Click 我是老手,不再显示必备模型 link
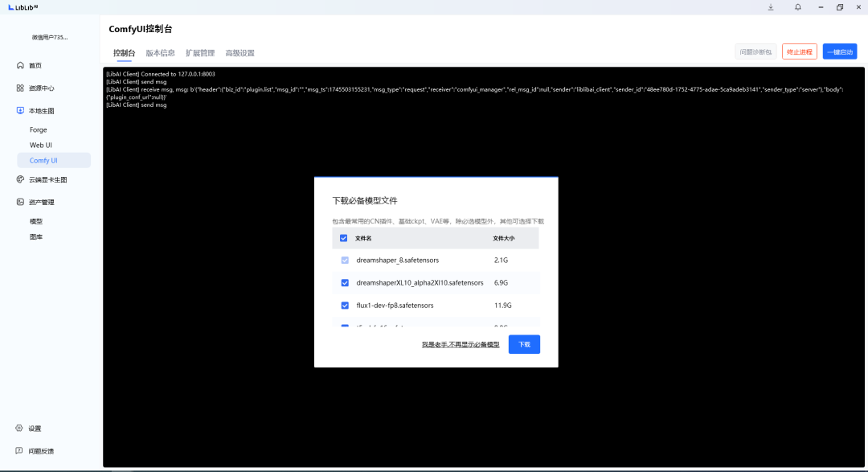 [x=461, y=345]
